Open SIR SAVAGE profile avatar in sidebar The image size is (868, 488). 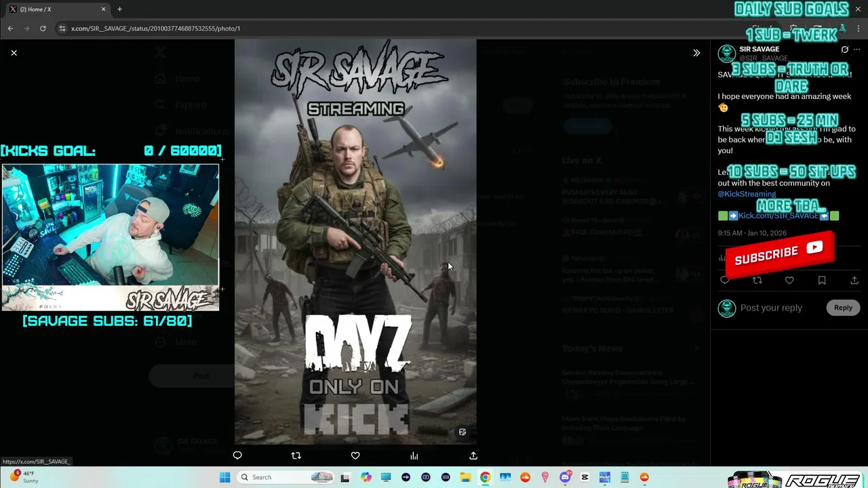(727, 54)
